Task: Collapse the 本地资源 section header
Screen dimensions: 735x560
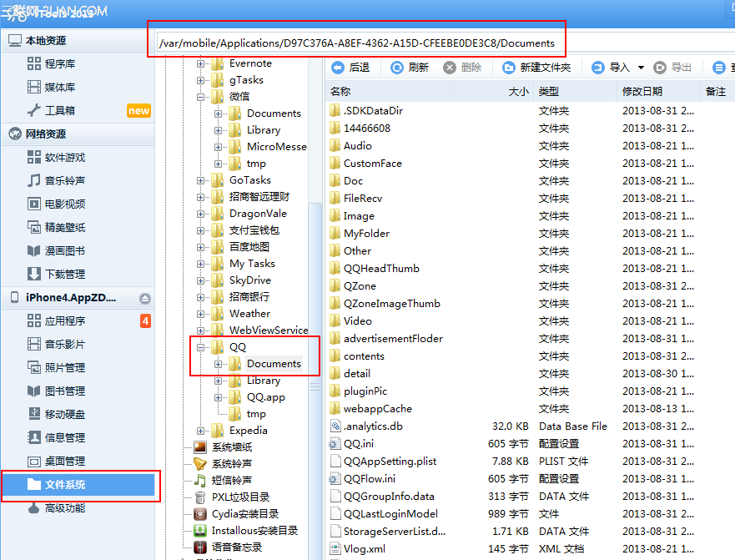Action: pos(78,41)
